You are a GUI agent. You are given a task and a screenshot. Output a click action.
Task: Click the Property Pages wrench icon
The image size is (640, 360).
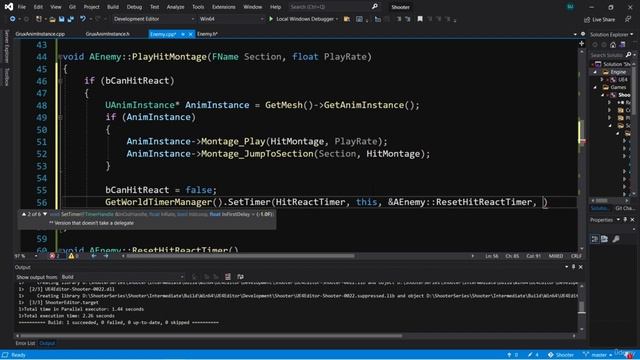(616, 239)
